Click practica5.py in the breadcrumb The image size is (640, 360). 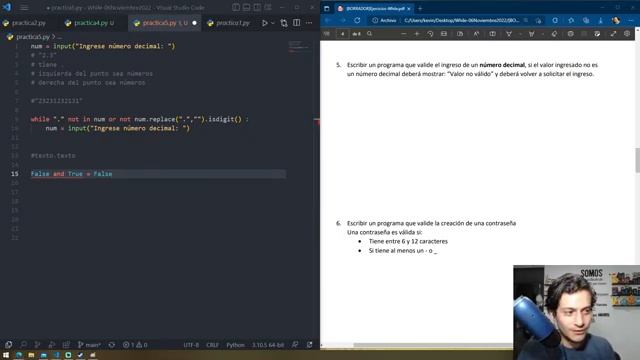(33, 37)
